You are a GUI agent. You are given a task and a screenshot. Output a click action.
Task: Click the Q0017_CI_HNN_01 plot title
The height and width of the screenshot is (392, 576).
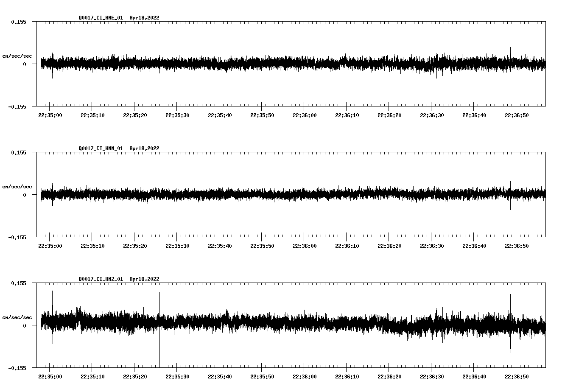[x=119, y=148]
